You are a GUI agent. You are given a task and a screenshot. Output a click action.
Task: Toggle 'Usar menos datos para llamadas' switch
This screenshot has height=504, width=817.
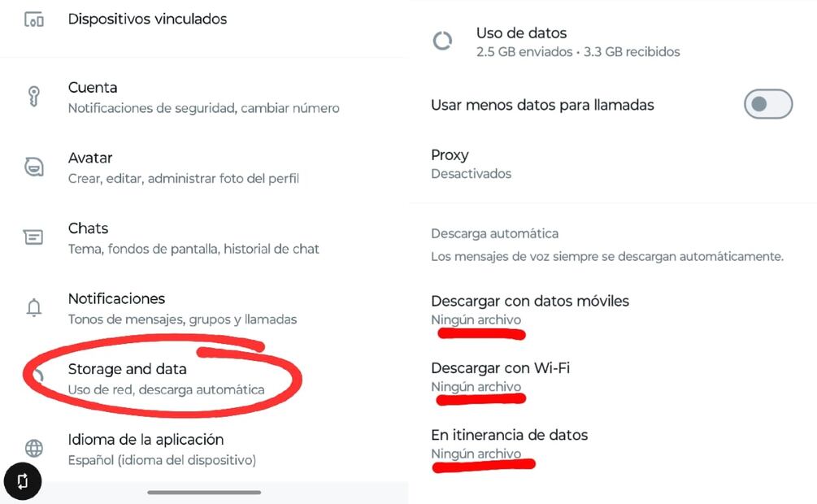point(767,105)
